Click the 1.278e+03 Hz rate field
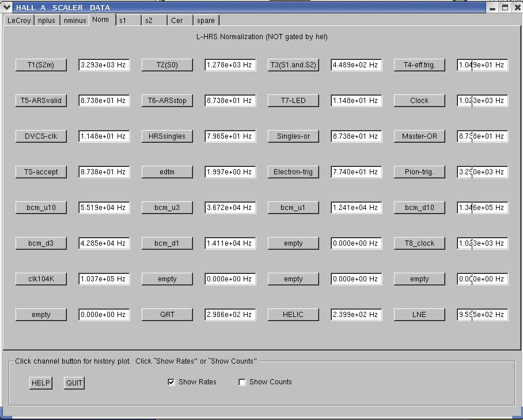 pyautogui.click(x=230, y=65)
